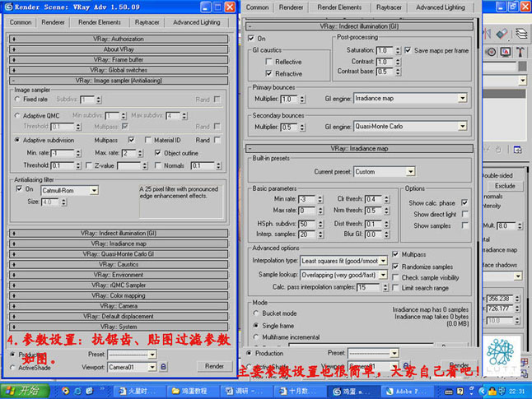Switch to the 十月数 taskbar window
Screen dimensions: 532x399
(x=299, y=392)
